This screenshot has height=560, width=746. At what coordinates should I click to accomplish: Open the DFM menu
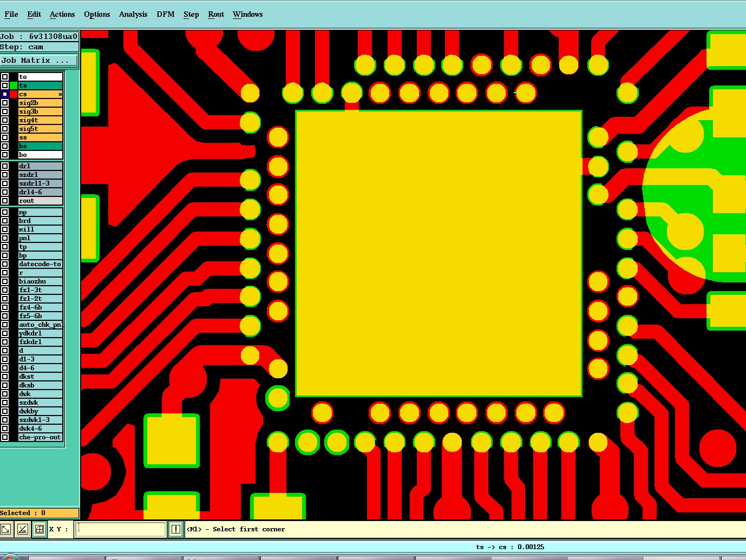[x=166, y=14]
